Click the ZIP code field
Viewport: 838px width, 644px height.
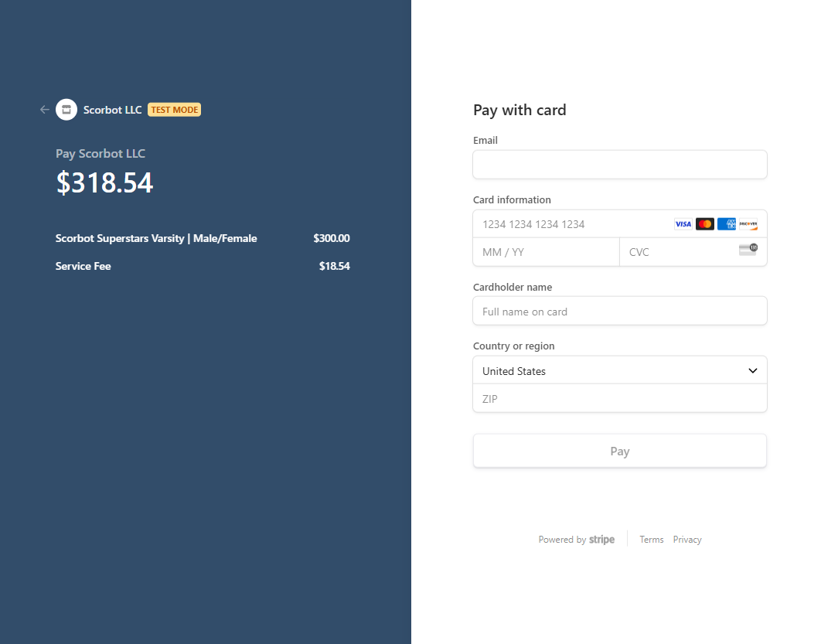tap(619, 399)
